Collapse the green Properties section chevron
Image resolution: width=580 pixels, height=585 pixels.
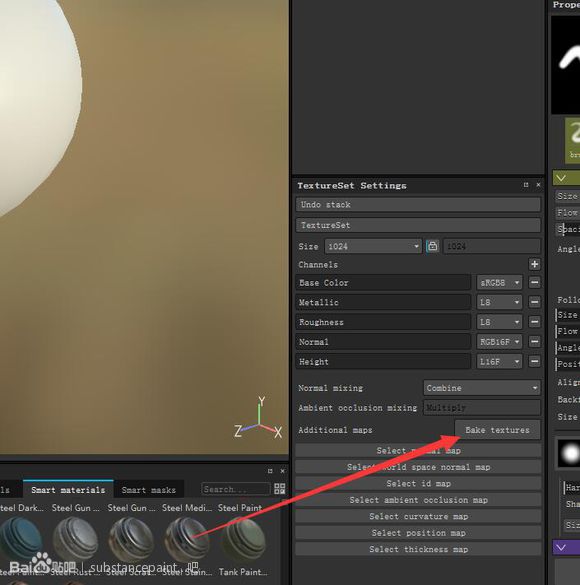561,178
